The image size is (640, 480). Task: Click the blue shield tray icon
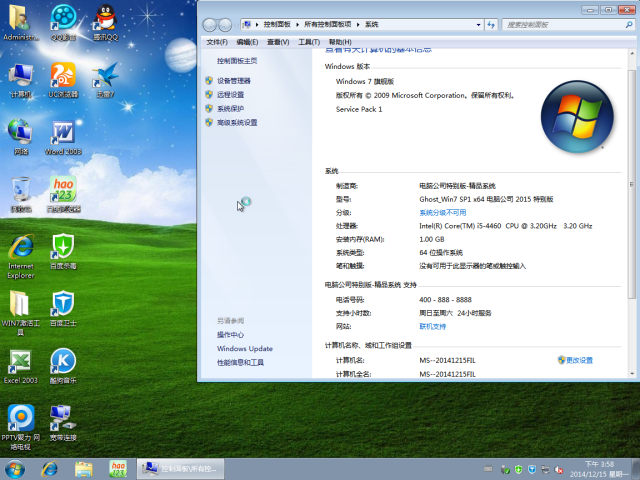532,470
